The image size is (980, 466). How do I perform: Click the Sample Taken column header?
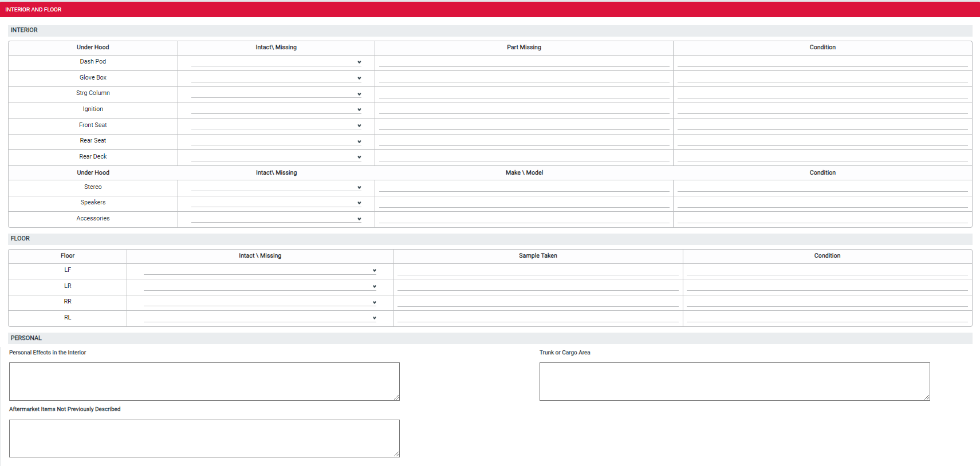coord(538,256)
